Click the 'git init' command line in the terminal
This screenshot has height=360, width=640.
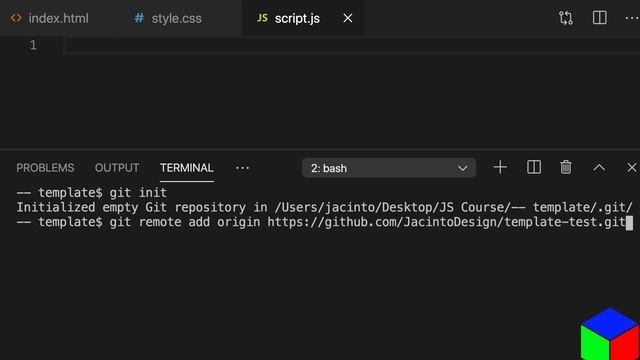pyautogui.click(x=91, y=193)
